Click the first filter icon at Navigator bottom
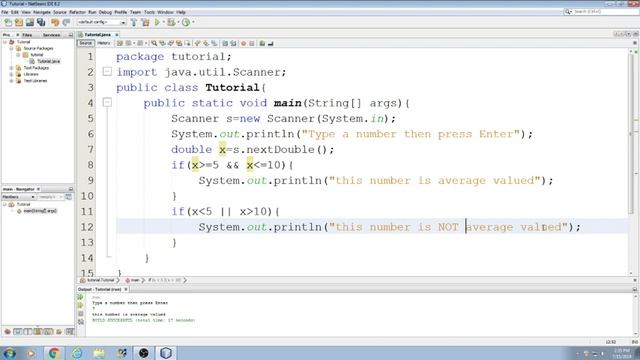The image size is (640, 360). click(x=7, y=331)
